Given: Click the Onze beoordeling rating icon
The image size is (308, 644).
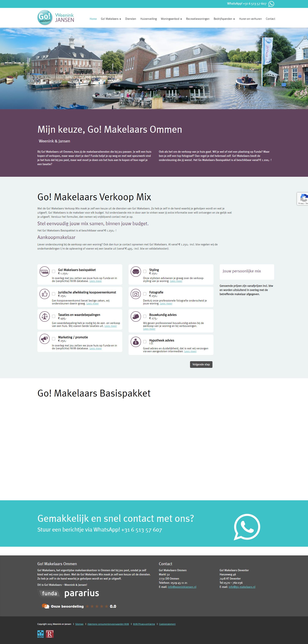Looking at the screenshot, I should click(x=45, y=606).
